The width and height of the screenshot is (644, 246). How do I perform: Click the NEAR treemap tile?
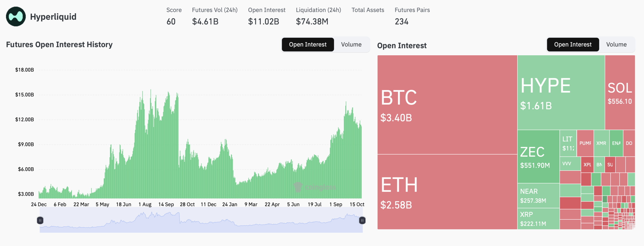coord(538,195)
